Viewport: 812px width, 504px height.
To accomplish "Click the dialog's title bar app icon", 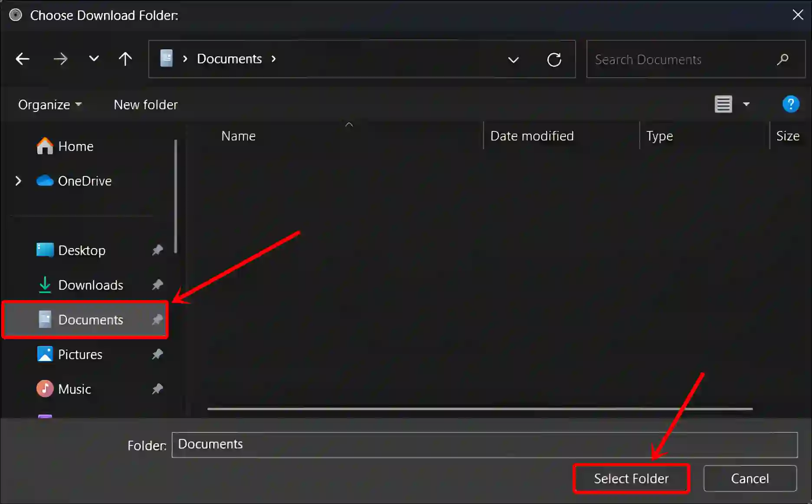I will 16,15.
